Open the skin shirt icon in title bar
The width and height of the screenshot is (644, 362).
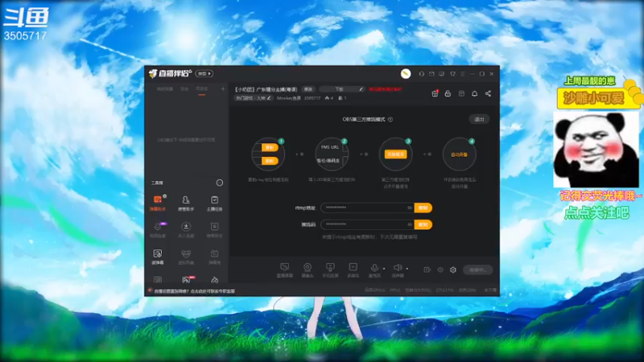click(x=452, y=74)
